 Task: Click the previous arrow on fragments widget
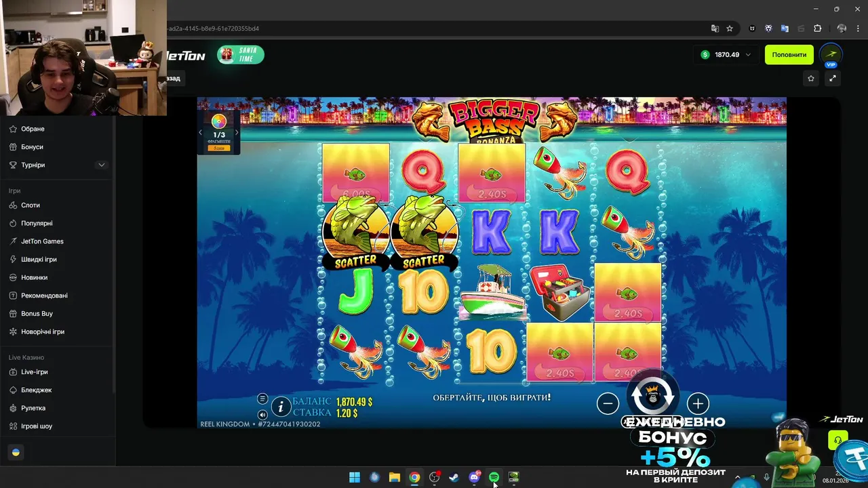(x=201, y=133)
